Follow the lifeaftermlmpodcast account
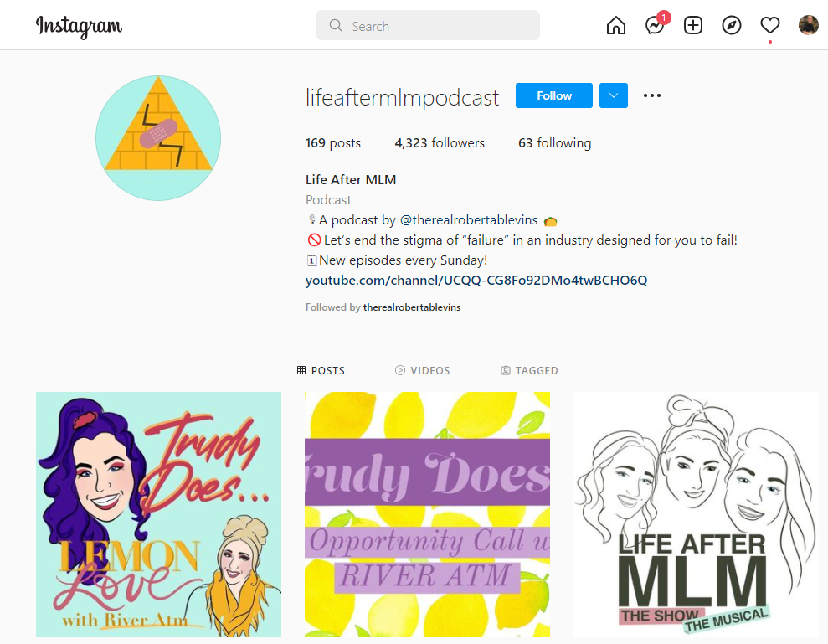The image size is (828, 644). tap(554, 95)
